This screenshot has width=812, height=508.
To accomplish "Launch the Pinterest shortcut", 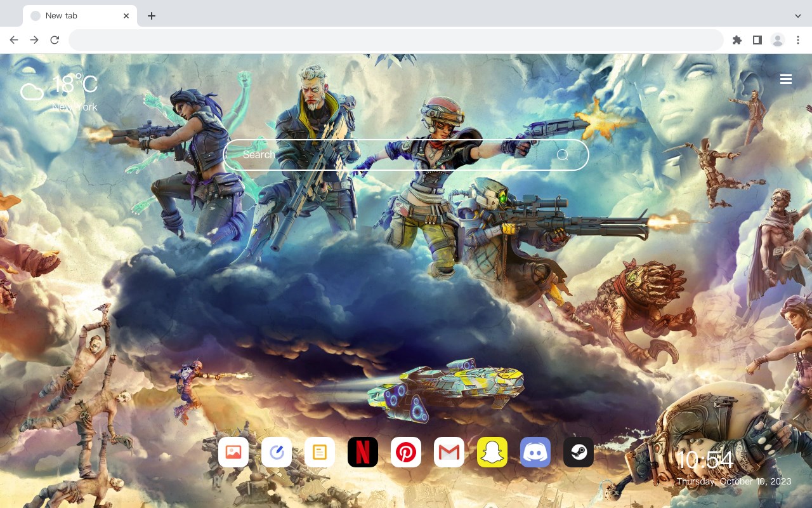I will pyautogui.click(x=406, y=452).
